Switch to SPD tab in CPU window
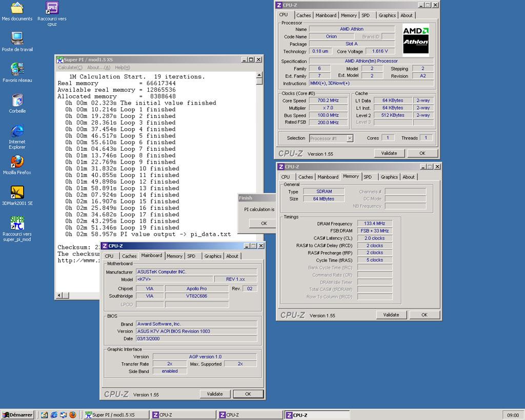Screen dimensions: 525x420 coord(366,15)
